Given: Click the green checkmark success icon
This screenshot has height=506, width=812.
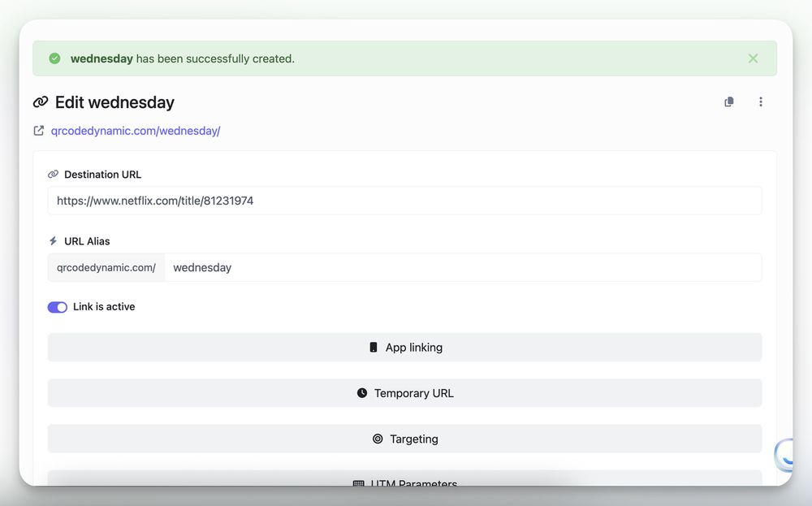Looking at the screenshot, I should click(x=54, y=58).
